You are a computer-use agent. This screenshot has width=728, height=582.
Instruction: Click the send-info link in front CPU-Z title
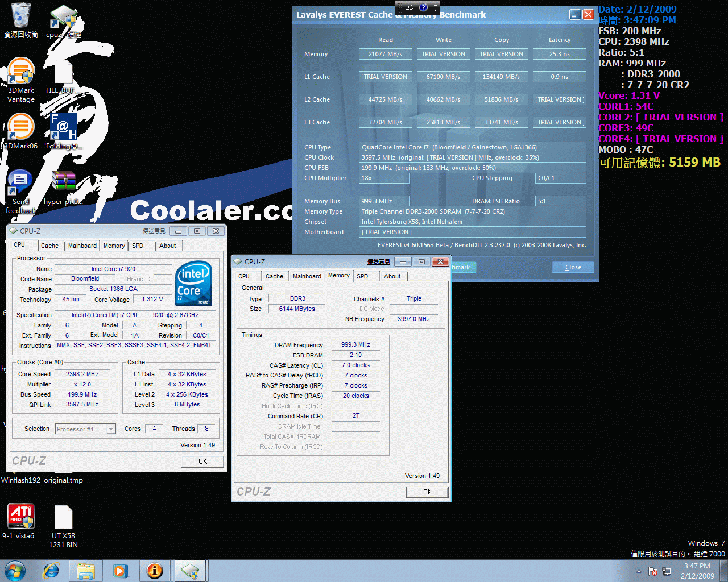379,261
